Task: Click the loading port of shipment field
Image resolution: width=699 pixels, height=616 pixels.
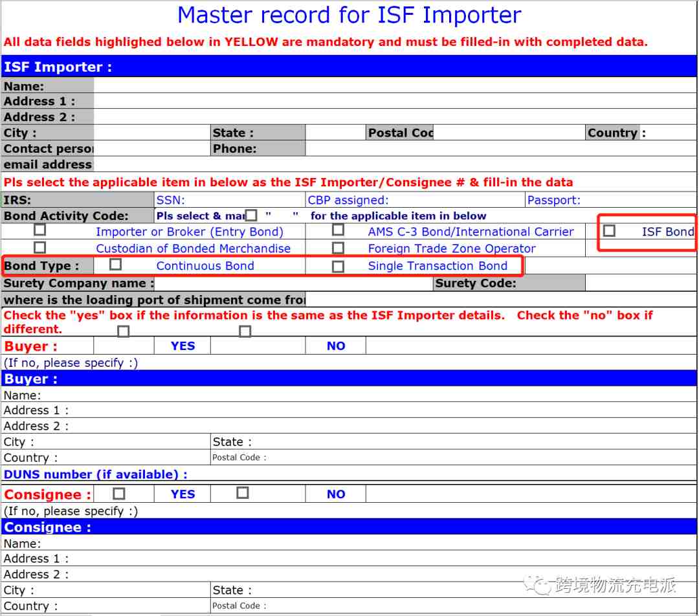Action: point(500,300)
